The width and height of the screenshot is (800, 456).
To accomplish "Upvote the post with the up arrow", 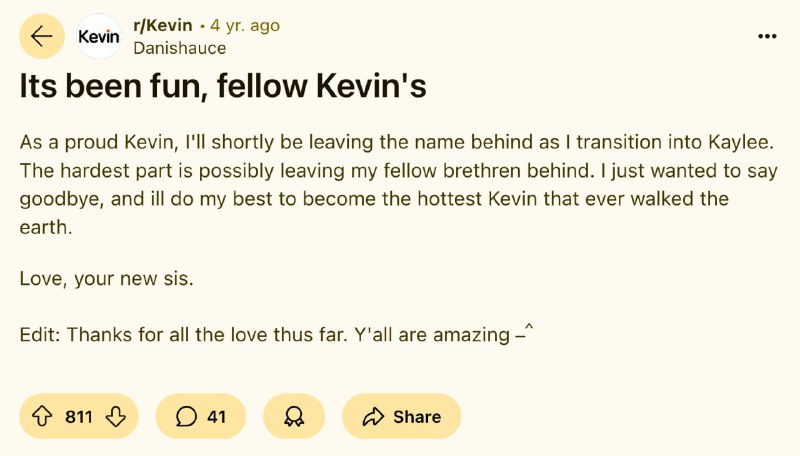I will (42, 416).
